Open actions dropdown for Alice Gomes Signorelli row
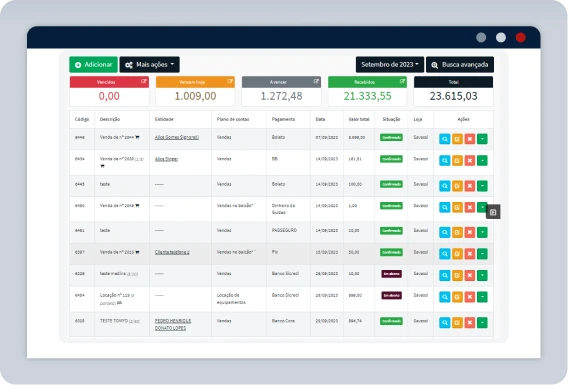This screenshot has height=385, width=568. (x=482, y=139)
